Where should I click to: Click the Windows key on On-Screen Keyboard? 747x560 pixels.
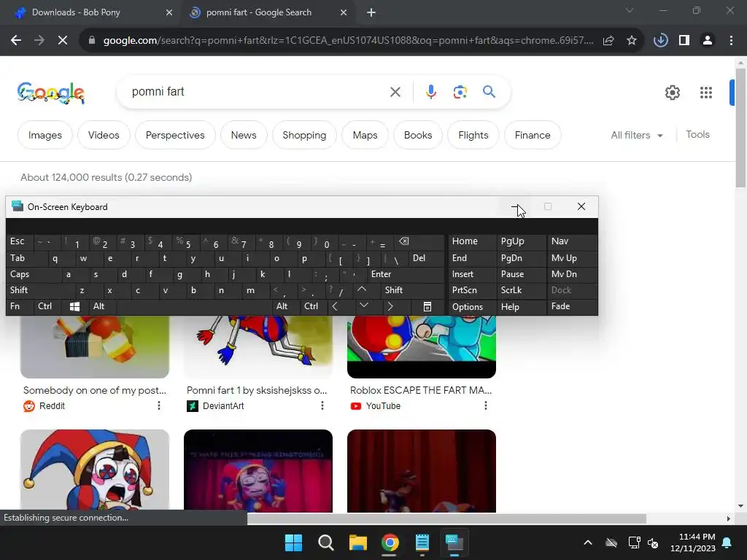tap(74, 307)
